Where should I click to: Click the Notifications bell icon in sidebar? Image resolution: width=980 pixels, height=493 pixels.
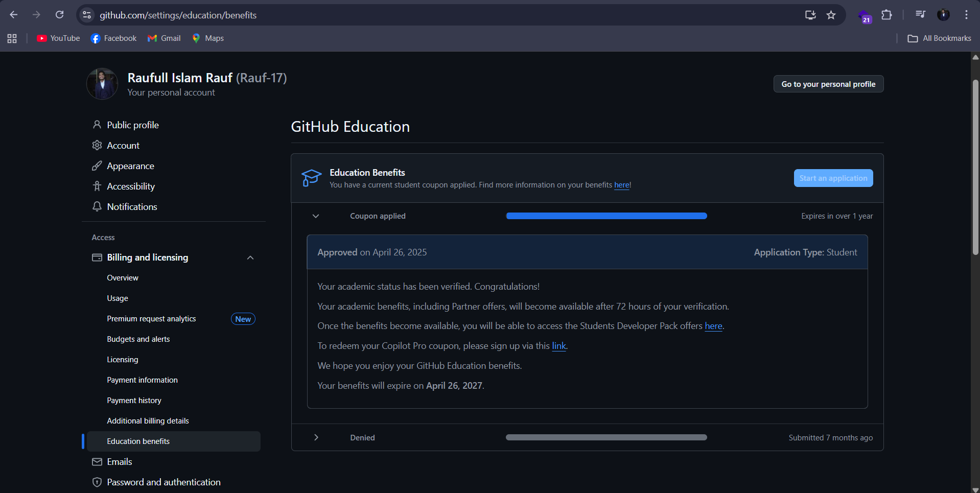click(97, 206)
